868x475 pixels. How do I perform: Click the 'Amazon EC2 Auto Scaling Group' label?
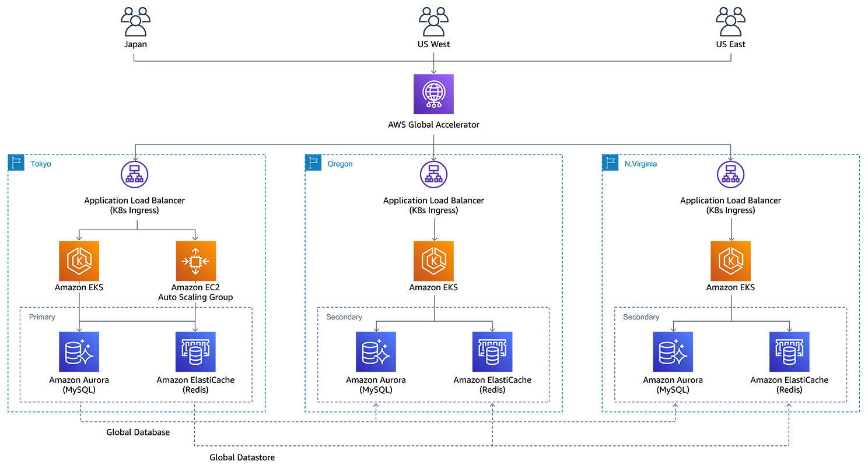point(195,292)
